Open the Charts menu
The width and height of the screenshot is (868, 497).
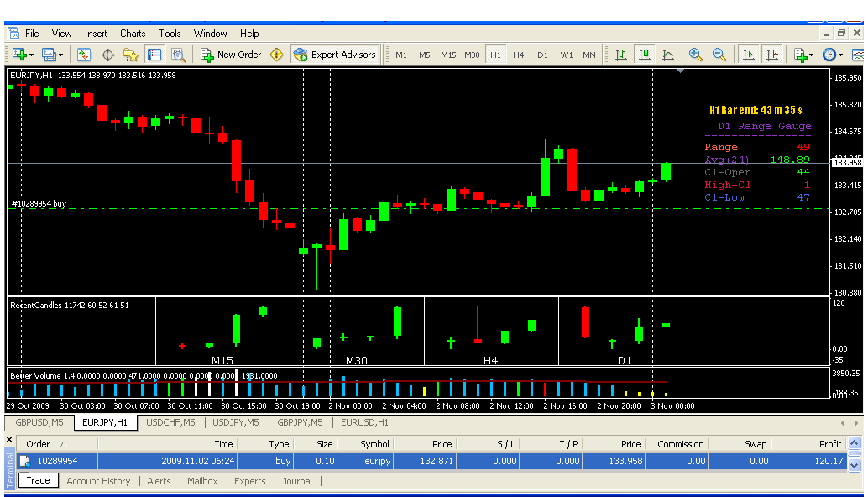pos(133,34)
